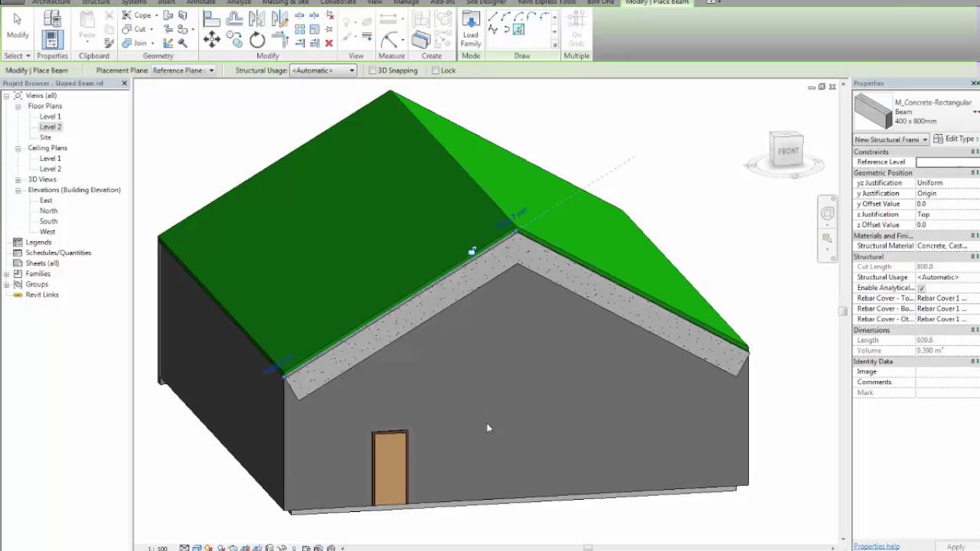The height and width of the screenshot is (551, 980).
Task: Select the straight Line draw tool
Action: [492, 16]
